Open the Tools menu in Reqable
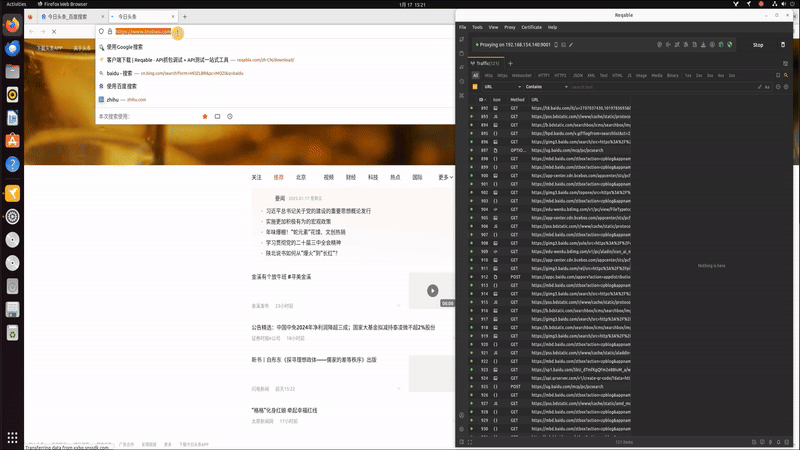800x450 pixels. coord(477,28)
